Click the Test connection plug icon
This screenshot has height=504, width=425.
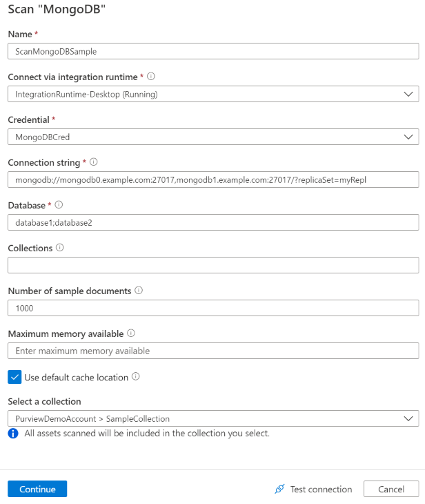279,490
